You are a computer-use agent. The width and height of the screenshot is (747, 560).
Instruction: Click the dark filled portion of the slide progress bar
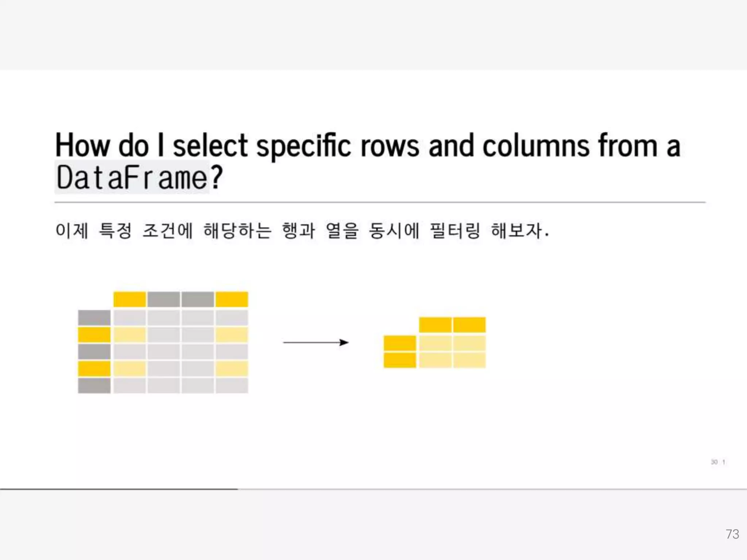(119, 489)
